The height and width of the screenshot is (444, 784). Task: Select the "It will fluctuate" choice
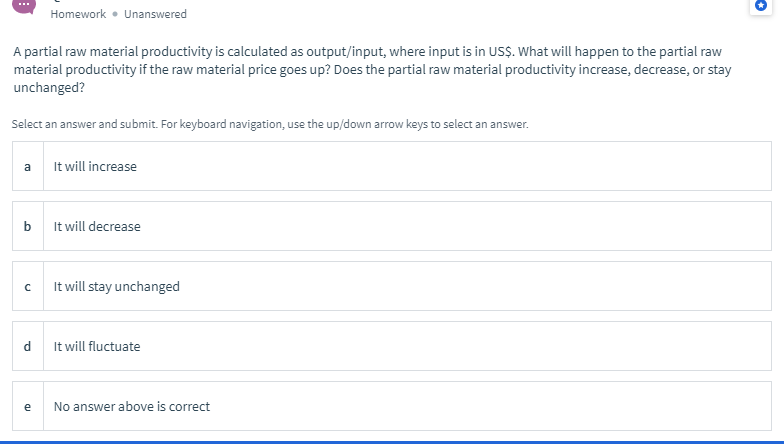98,346
